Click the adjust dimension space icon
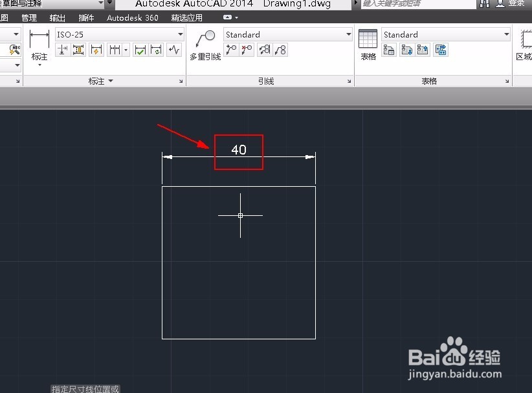Viewport: 532px width, 393px height. [x=79, y=50]
